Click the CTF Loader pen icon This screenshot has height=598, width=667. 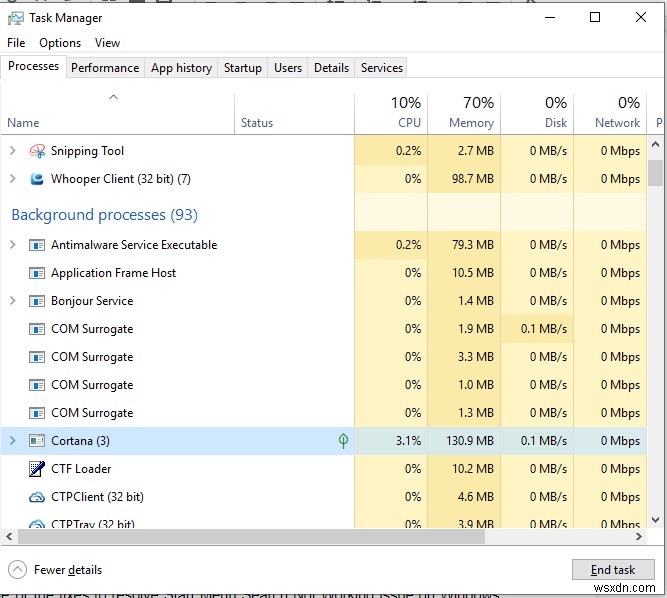point(37,469)
